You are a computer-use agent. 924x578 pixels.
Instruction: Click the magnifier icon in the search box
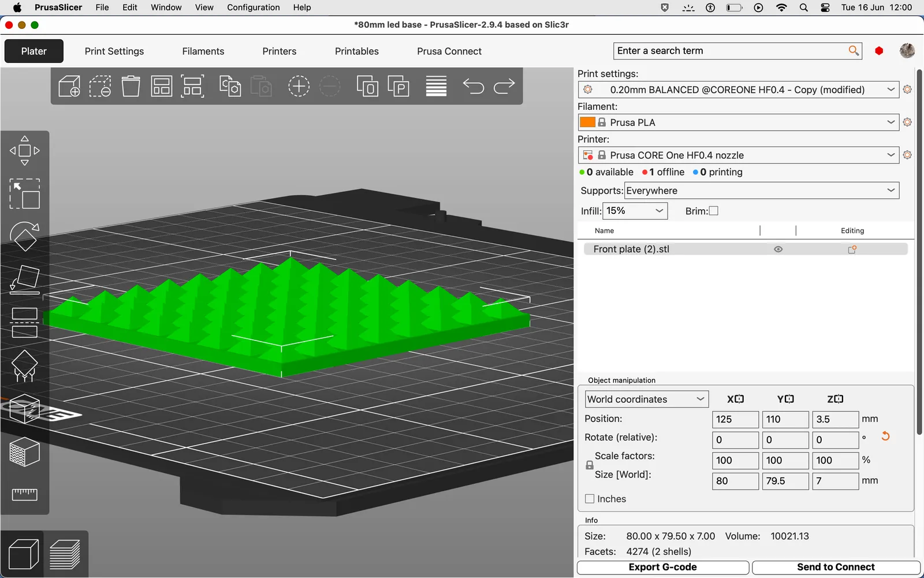pos(854,51)
